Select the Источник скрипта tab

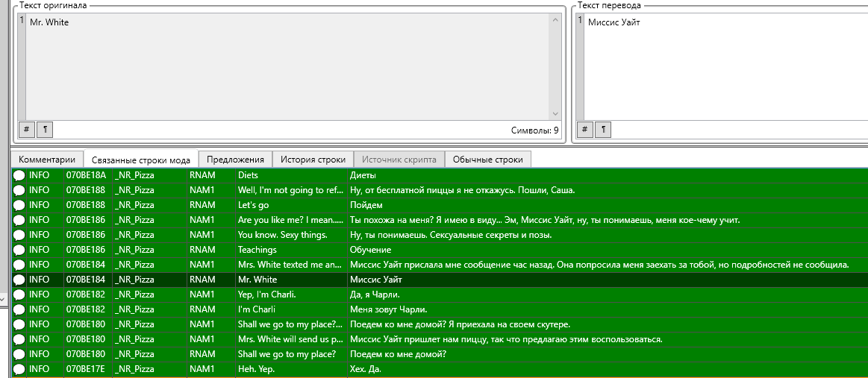(x=399, y=159)
